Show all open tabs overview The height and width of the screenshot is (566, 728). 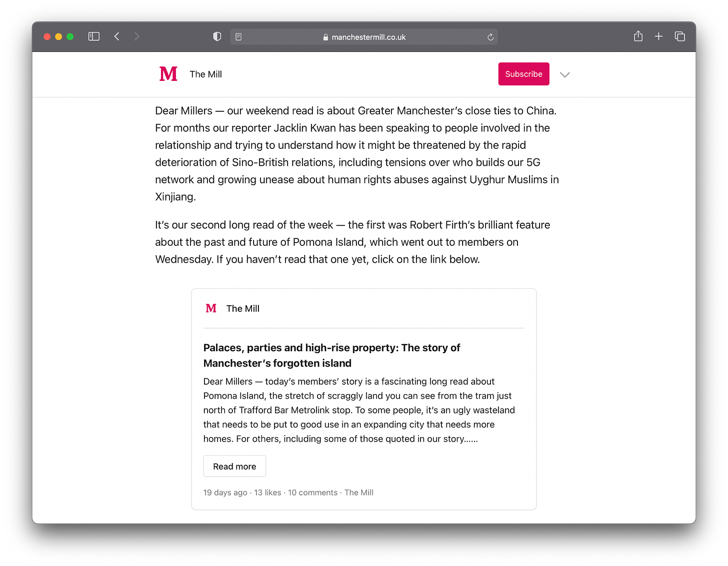click(x=680, y=36)
